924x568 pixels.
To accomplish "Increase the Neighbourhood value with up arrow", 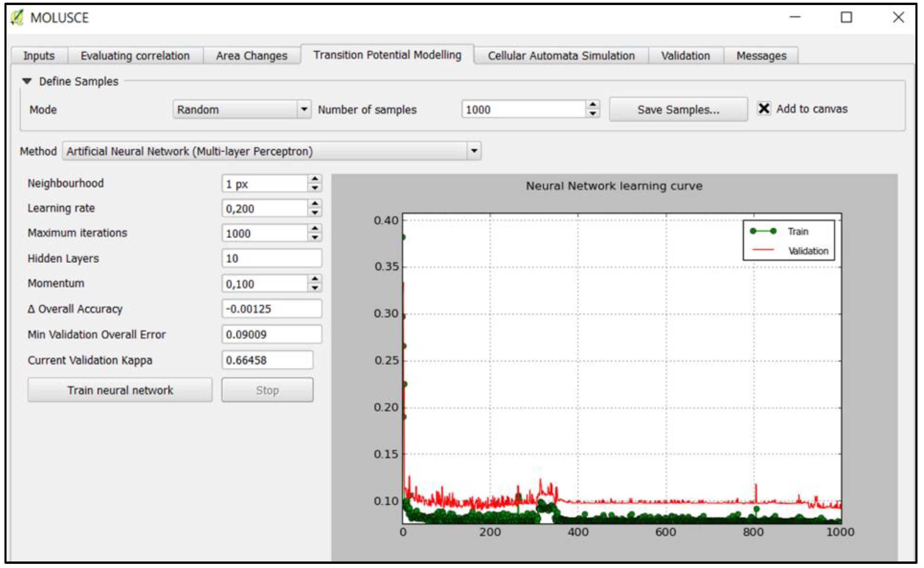I will point(315,179).
